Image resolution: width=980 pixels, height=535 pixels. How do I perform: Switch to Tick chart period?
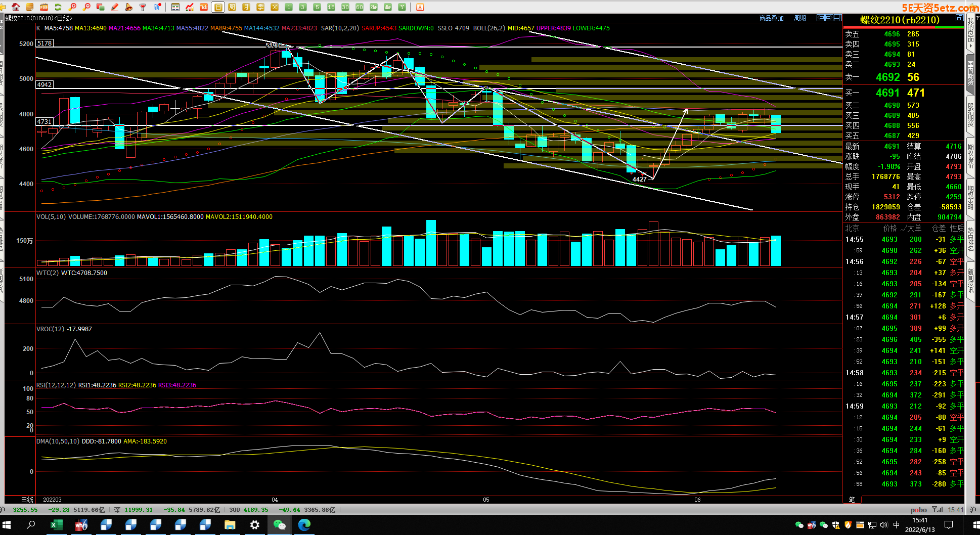[x=204, y=7]
